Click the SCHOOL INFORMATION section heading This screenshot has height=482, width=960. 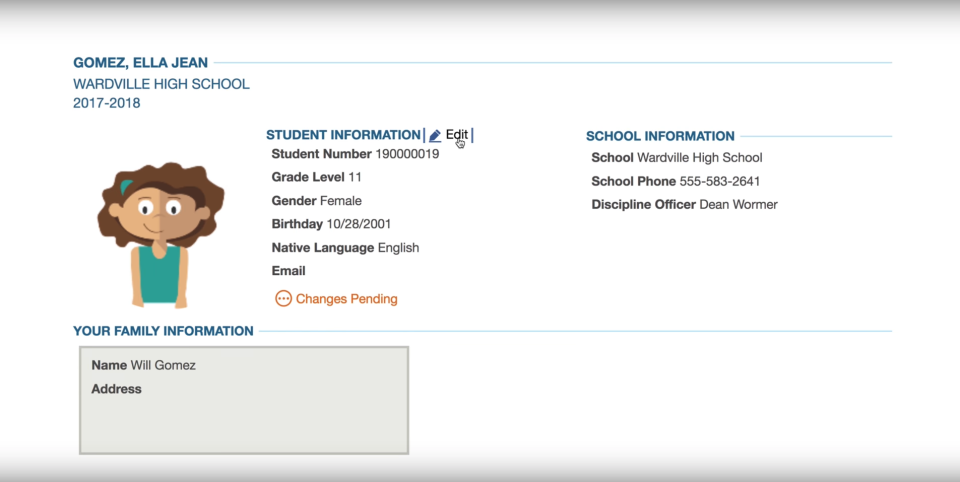point(660,136)
